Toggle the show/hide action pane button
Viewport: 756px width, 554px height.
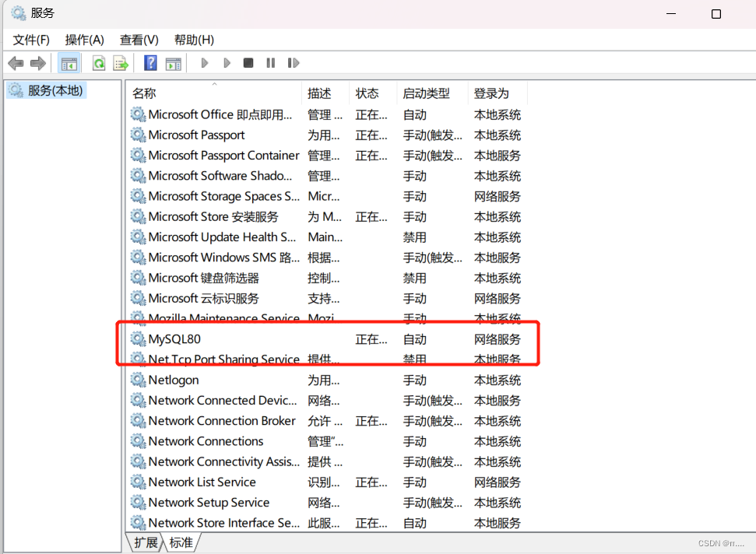click(x=173, y=63)
